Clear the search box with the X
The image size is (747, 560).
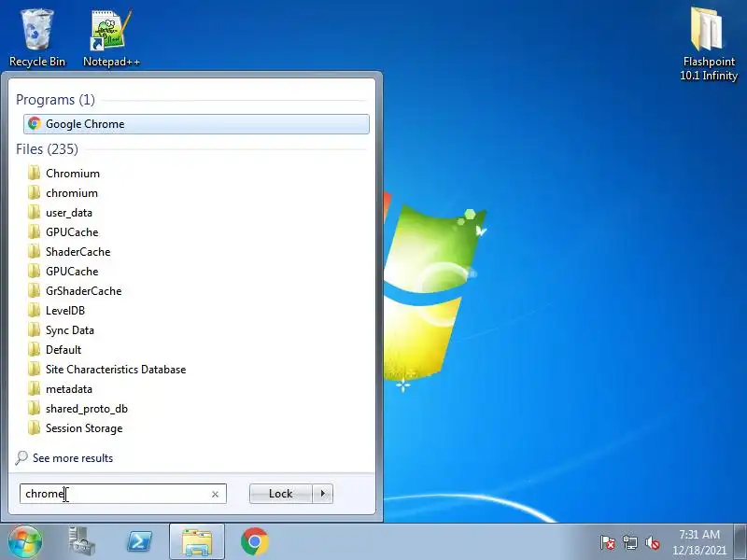tap(215, 495)
